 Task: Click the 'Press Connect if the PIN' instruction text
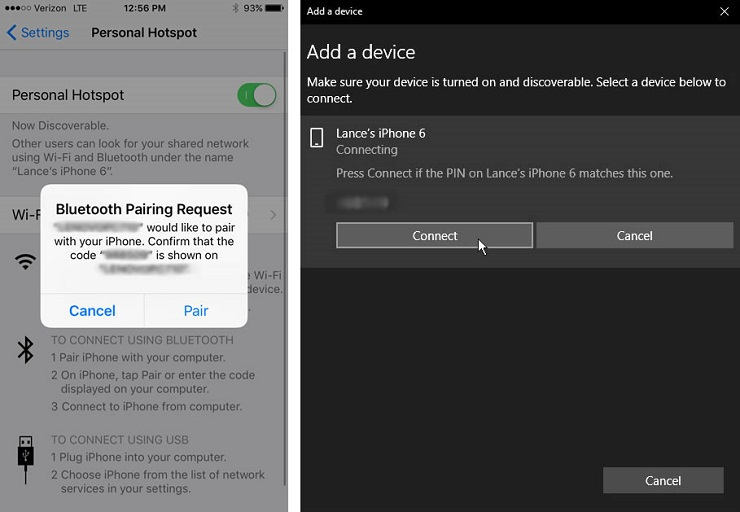(505, 173)
